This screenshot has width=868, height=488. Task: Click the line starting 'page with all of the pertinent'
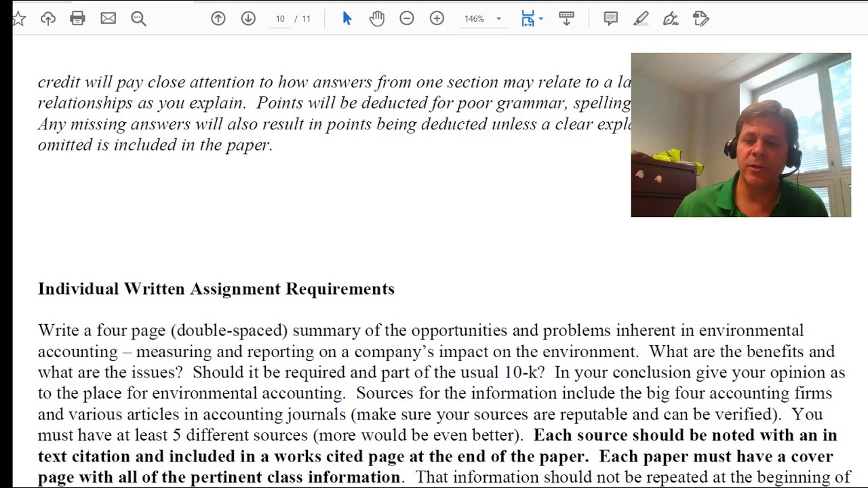444,478
